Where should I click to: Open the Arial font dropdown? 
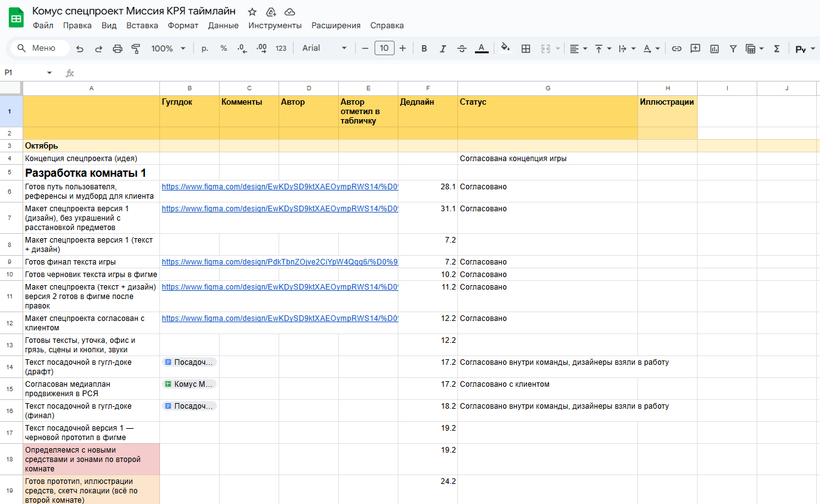pyautogui.click(x=324, y=48)
